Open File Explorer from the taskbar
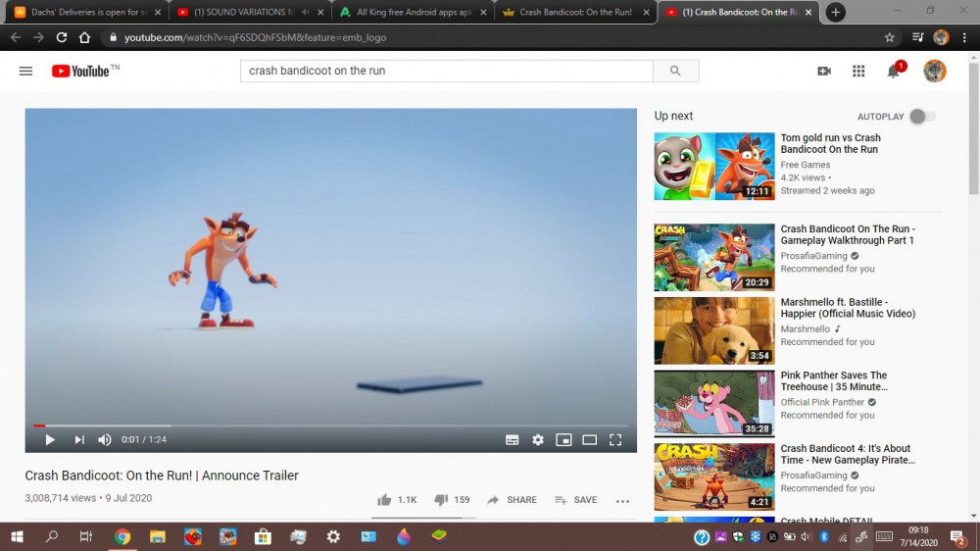This screenshot has height=551, width=980. pyautogui.click(x=157, y=536)
